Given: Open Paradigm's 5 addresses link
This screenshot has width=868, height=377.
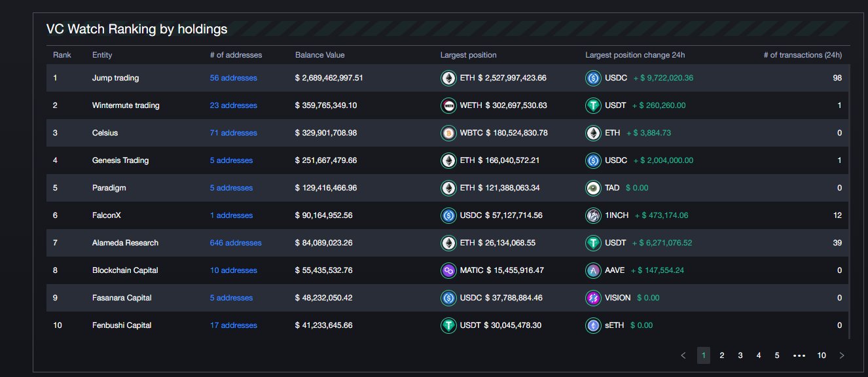Looking at the screenshot, I should click(231, 188).
